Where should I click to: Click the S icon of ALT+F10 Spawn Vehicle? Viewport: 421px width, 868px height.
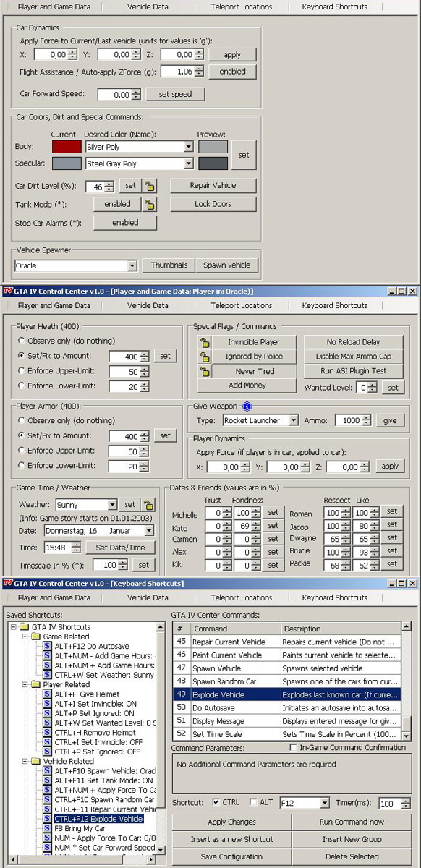coord(47,771)
